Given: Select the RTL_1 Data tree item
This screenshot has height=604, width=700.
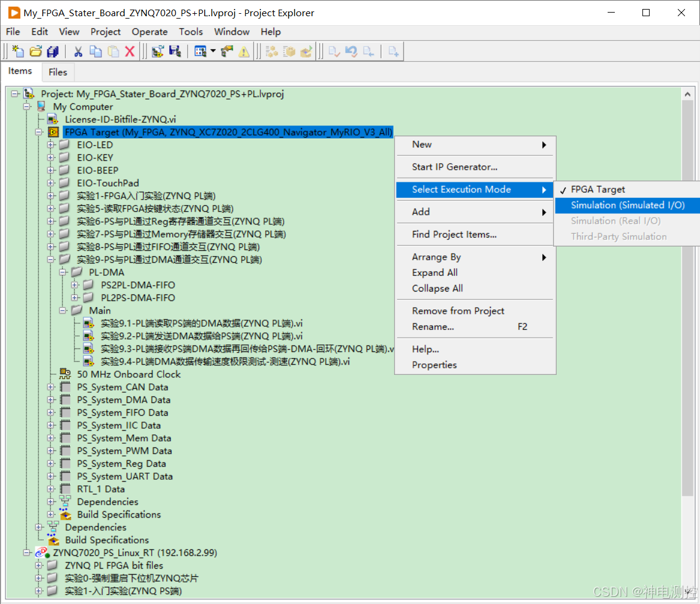Looking at the screenshot, I should tap(100, 489).
